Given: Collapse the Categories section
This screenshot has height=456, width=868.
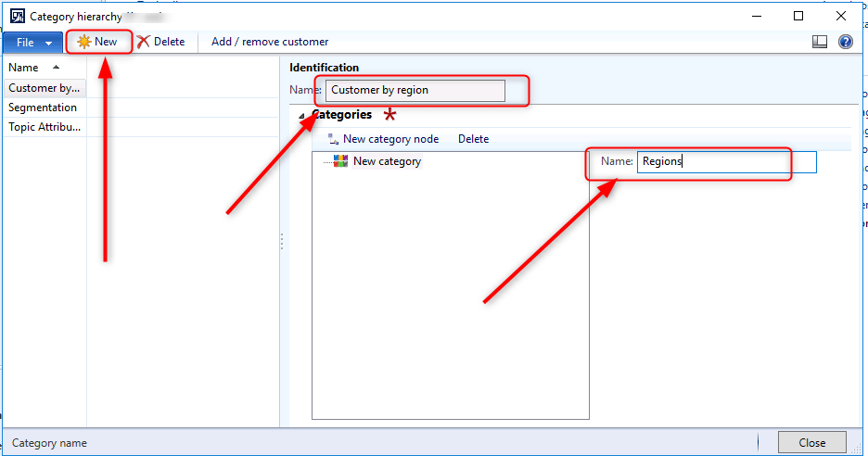Looking at the screenshot, I should tap(301, 116).
